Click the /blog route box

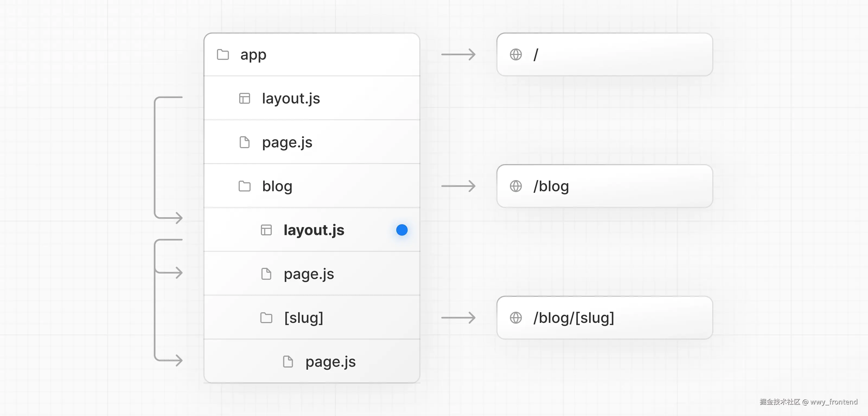(605, 186)
